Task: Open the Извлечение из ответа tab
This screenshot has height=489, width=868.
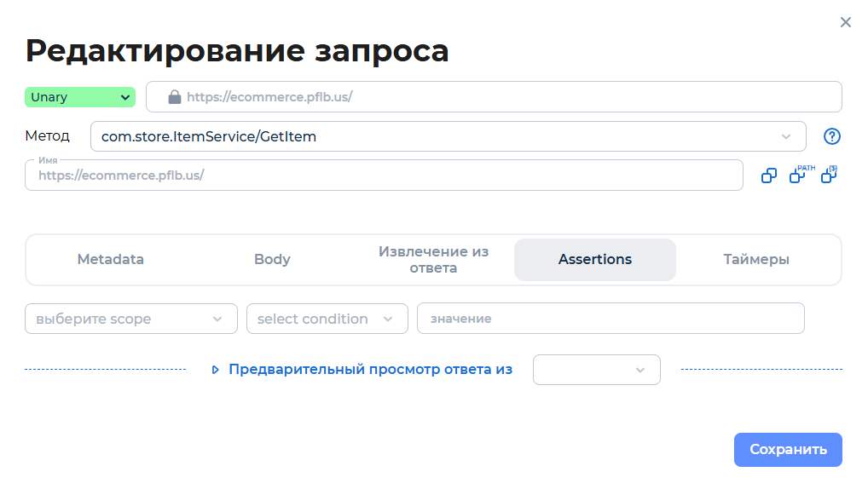Action: (433, 260)
